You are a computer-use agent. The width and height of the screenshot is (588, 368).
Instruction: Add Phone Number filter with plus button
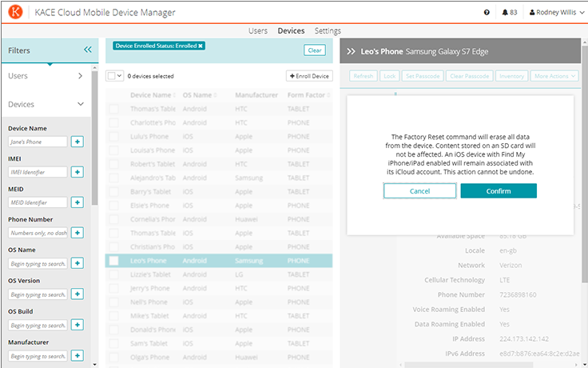(x=77, y=233)
